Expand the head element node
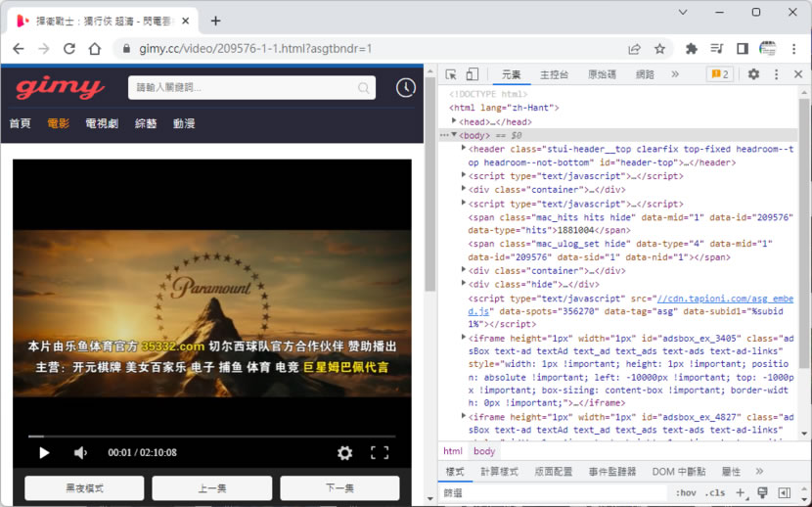The height and width of the screenshot is (507, 812). click(454, 121)
